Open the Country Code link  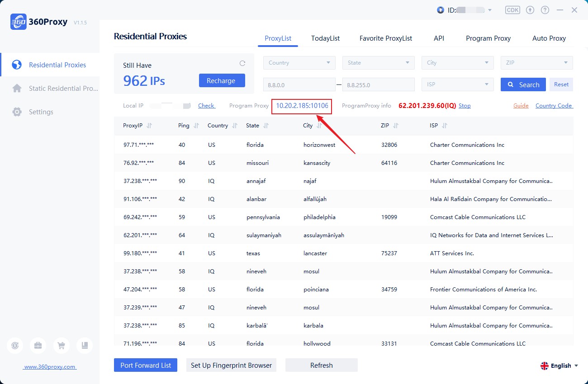click(x=554, y=105)
